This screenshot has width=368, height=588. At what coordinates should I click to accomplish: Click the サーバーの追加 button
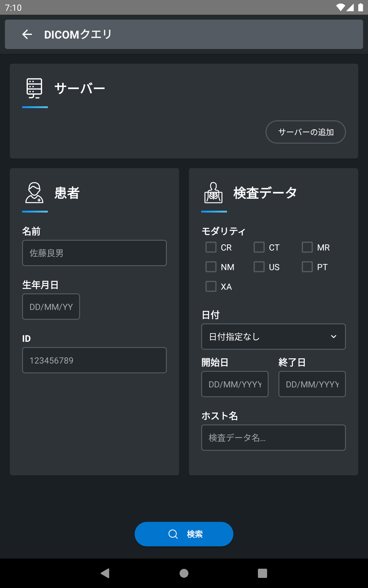coord(305,132)
